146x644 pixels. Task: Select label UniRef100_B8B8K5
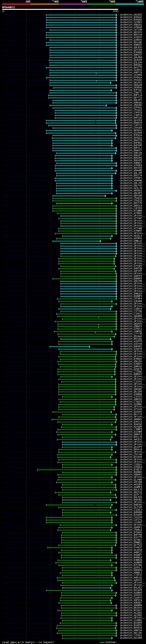[x=131, y=278]
